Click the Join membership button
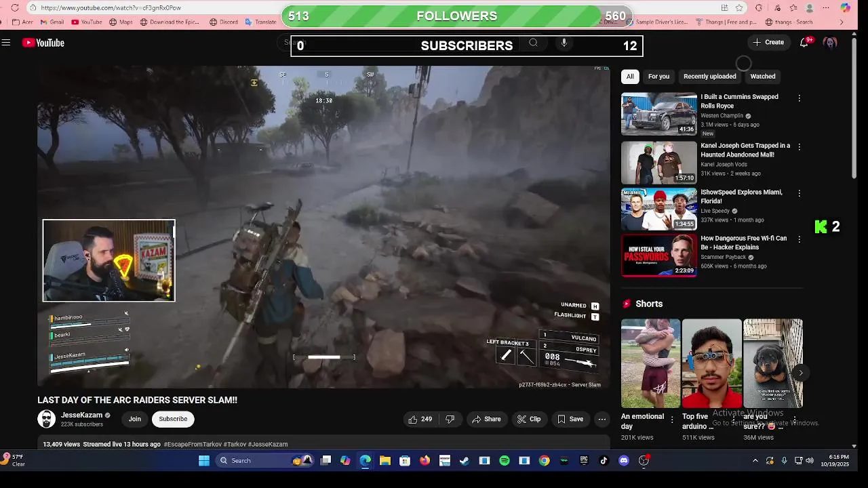Image resolution: width=868 pixels, height=488 pixels. pos(135,419)
